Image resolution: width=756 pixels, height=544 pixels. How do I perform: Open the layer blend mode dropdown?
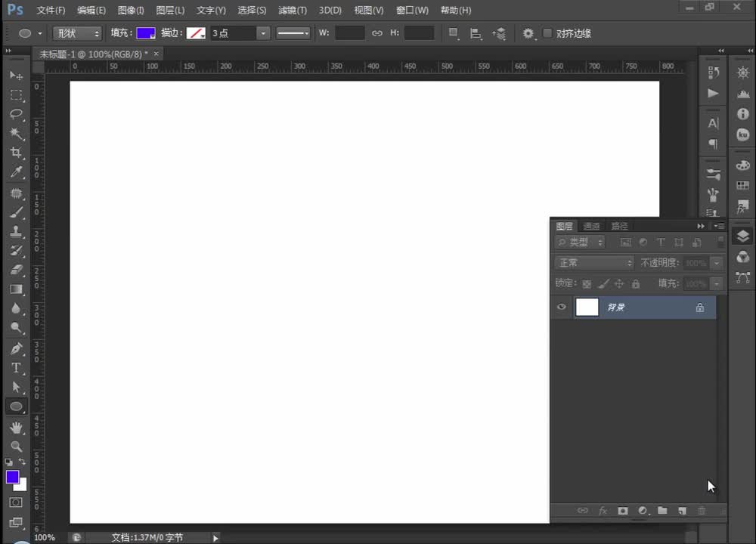click(594, 263)
